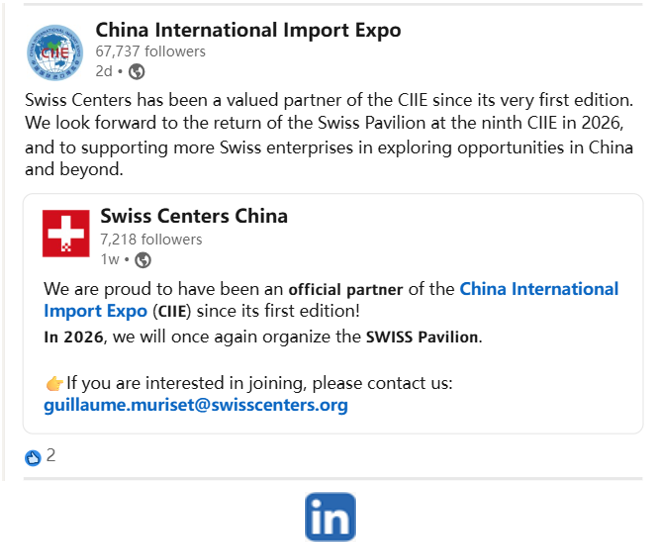Open the China International Import Expo page title

[248, 30]
